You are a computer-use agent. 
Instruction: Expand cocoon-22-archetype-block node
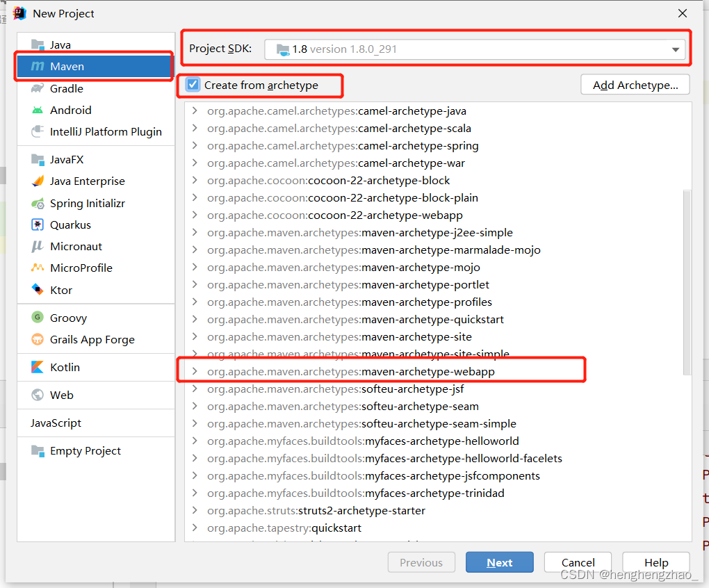[195, 180]
